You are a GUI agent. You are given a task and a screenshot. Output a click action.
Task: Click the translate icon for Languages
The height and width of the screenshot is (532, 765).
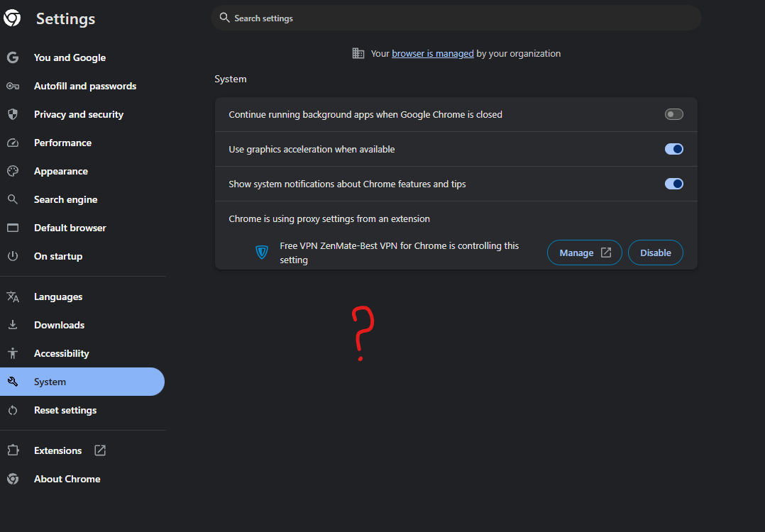pyautogui.click(x=13, y=297)
